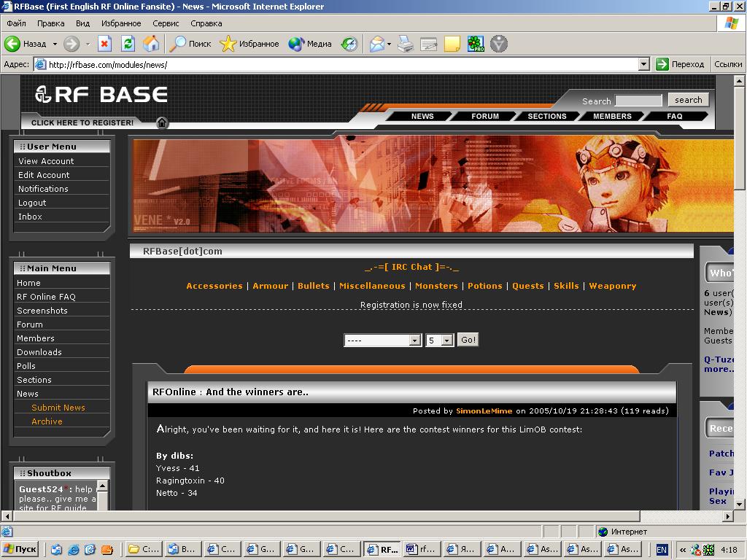Click the yellow note toolbar icon
The height and width of the screenshot is (560, 747).
(x=452, y=44)
